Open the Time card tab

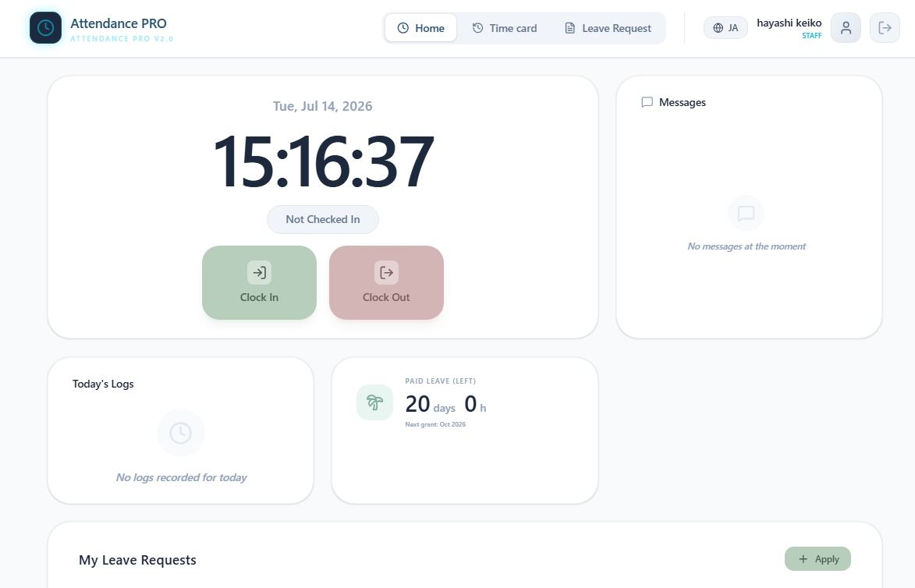(505, 28)
